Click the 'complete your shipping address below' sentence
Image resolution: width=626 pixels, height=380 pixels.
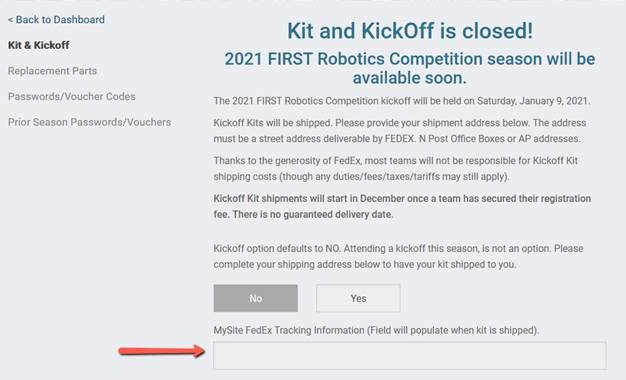(365, 264)
